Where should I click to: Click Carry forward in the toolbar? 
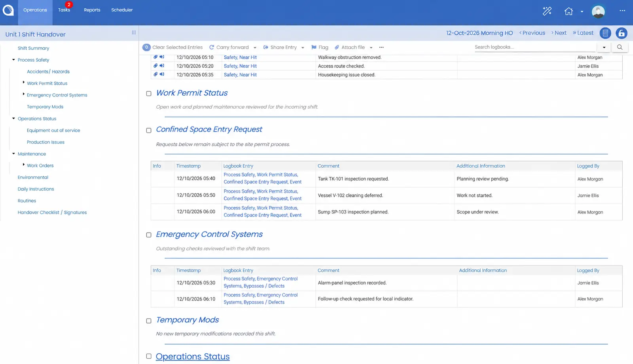[x=229, y=47]
